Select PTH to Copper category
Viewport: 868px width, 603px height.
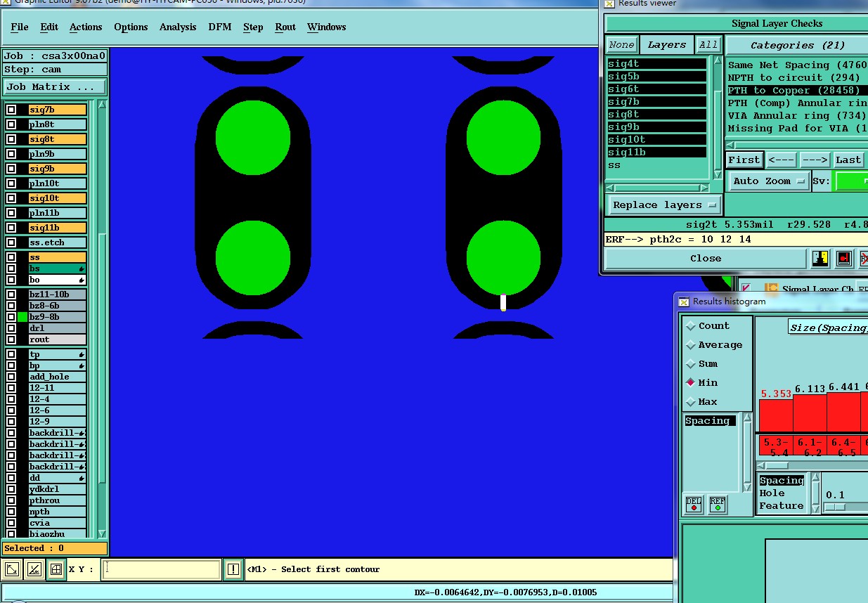click(x=797, y=91)
